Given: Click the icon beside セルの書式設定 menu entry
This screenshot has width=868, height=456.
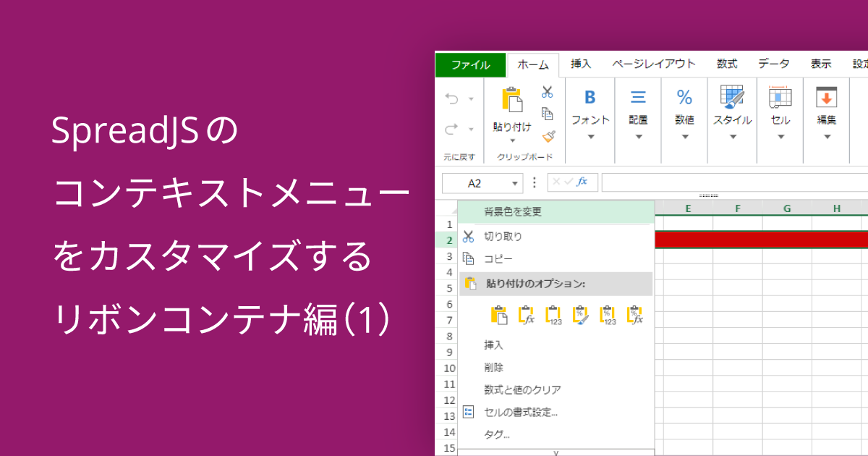Looking at the screenshot, I should tap(469, 412).
